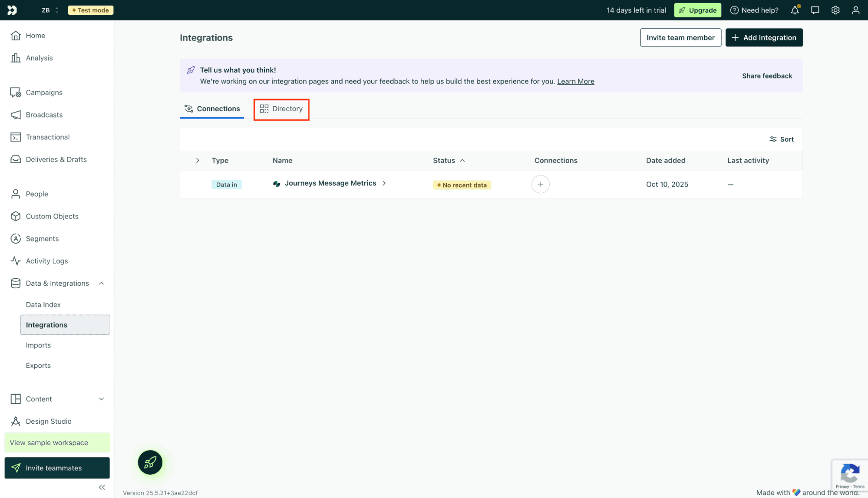Open the Learn More feedback link

tap(575, 81)
